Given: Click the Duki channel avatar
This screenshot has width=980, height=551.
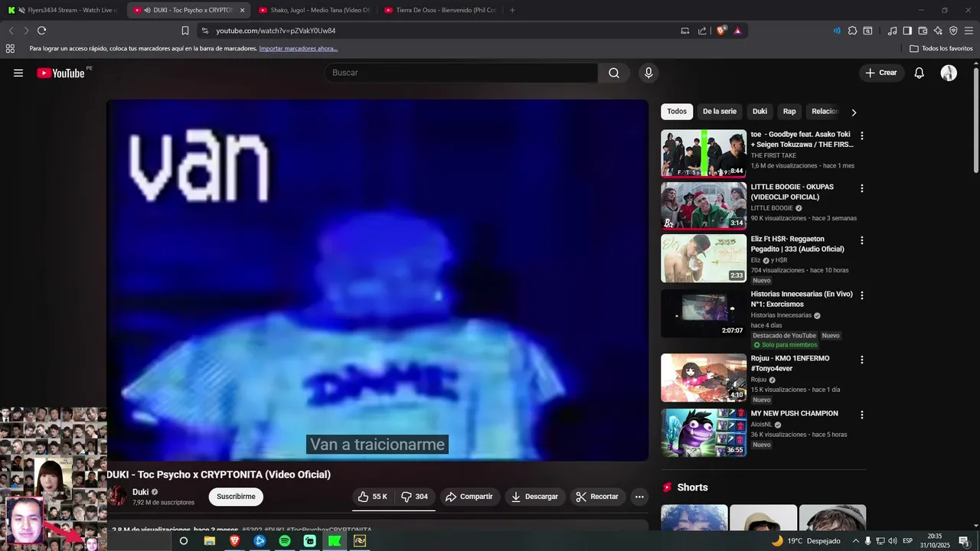Looking at the screenshot, I should 116,497.
